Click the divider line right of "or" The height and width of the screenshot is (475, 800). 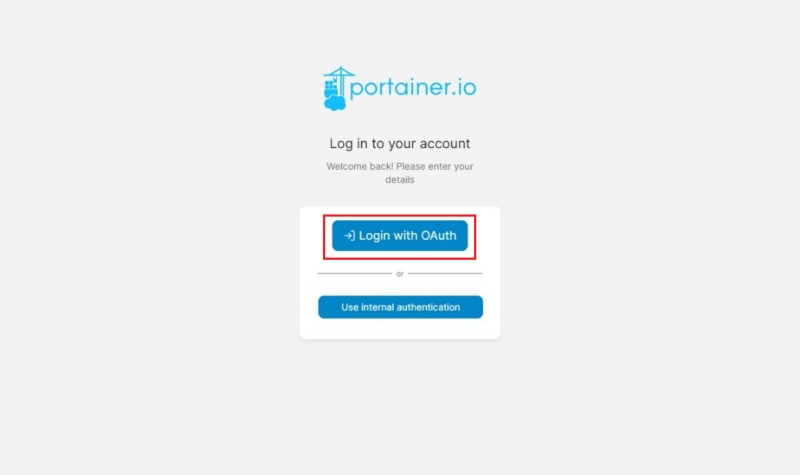click(445, 273)
